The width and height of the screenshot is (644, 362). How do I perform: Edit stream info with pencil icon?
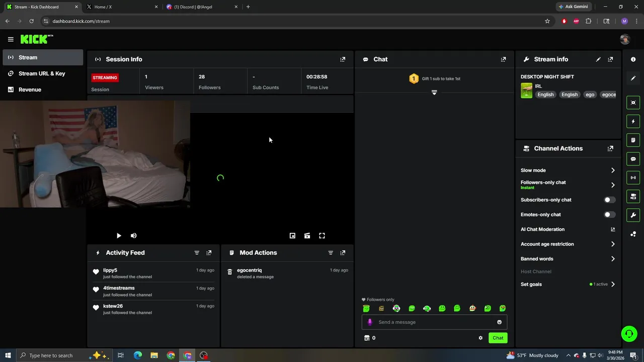coord(598,59)
